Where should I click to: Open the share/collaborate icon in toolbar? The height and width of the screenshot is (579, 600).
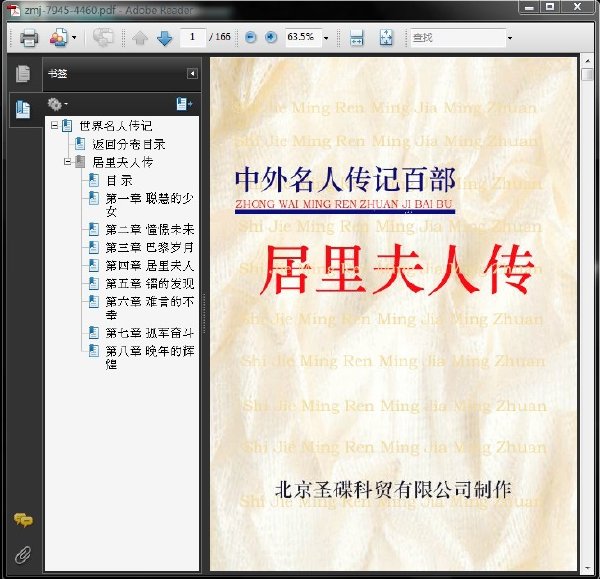(x=59, y=38)
